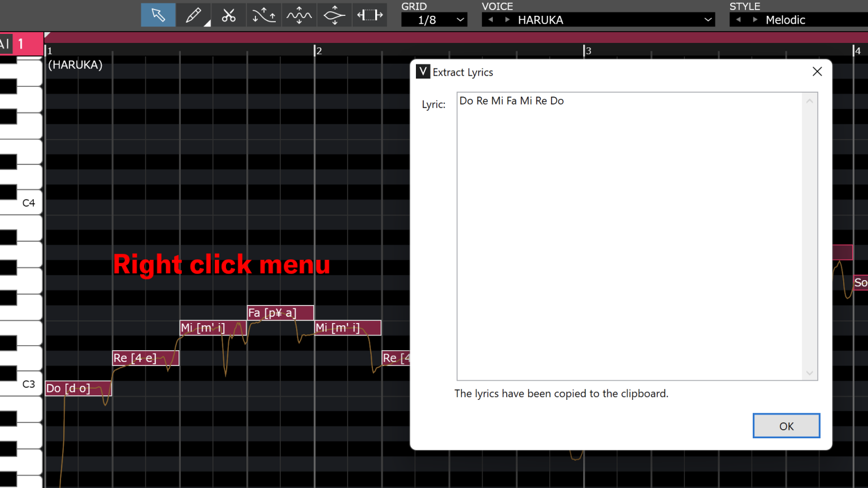Click the previous STYLE arrow next to Melodic
This screenshot has height=488, width=868.
[738, 19]
